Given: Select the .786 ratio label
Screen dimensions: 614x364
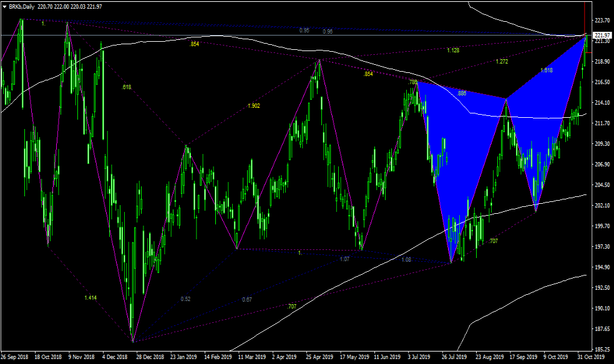Looking at the screenshot, I should pos(412,82).
